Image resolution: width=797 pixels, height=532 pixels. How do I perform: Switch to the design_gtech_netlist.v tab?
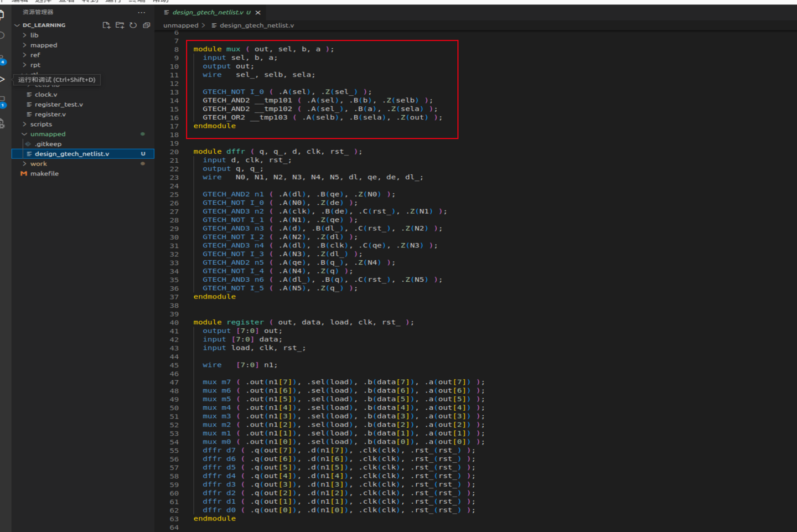(x=206, y=12)
